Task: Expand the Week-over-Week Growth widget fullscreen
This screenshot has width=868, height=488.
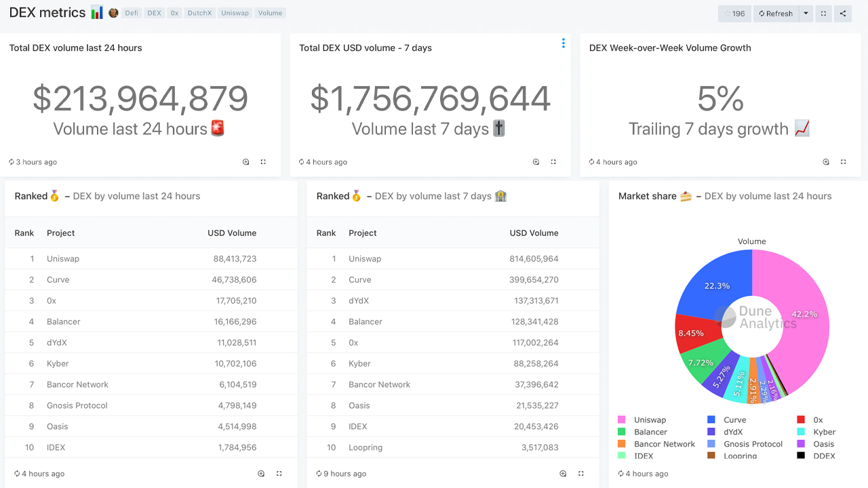Action: (x=844, y=162)
